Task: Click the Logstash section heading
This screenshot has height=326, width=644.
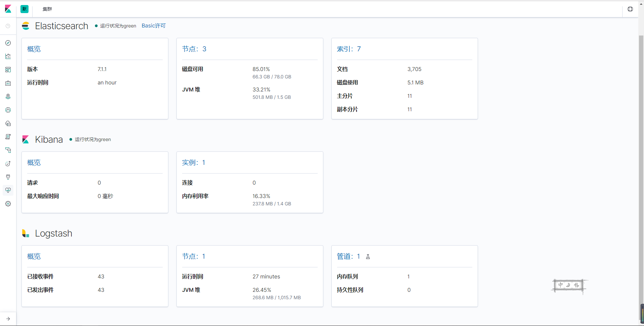Action: (x=54, y=233)
